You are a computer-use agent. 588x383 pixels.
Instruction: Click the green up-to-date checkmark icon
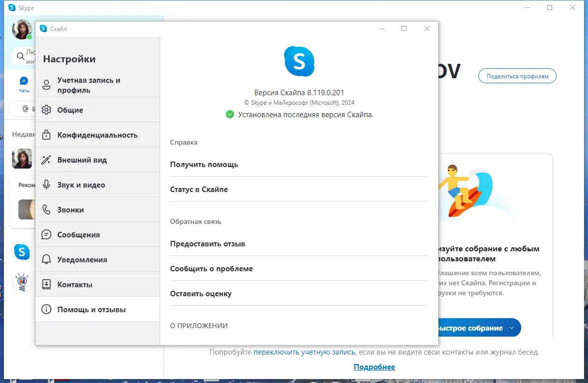point(230,114)
